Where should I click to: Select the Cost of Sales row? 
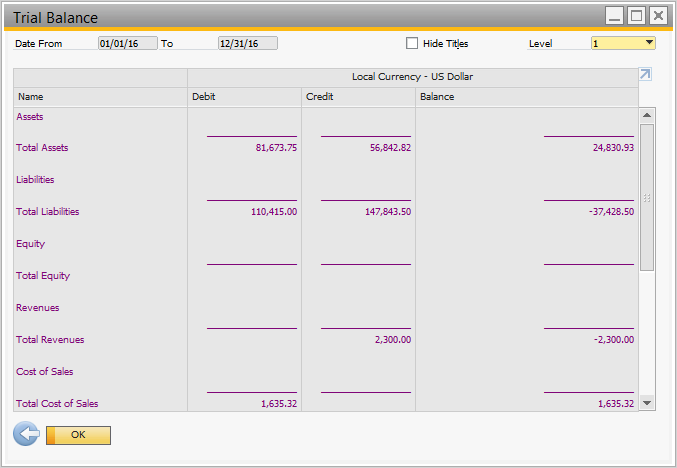(44, 372)
